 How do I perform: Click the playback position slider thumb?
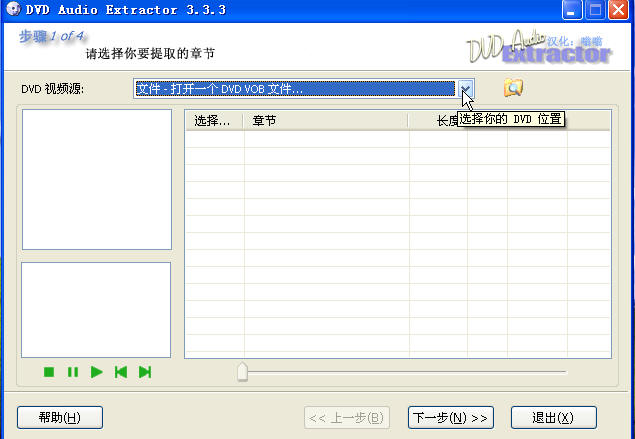click(242, 372)
